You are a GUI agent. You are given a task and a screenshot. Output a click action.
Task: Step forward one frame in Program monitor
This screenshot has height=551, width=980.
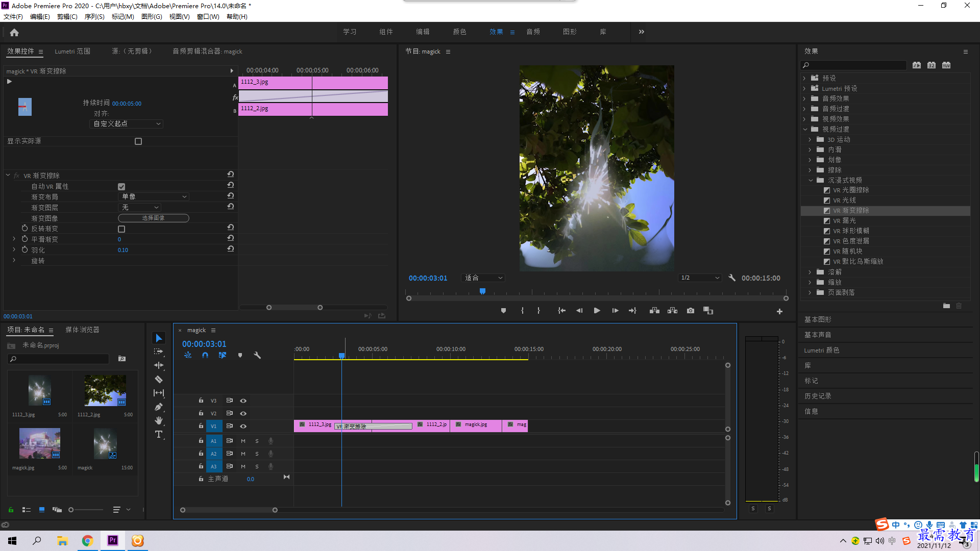coord(615,311)
